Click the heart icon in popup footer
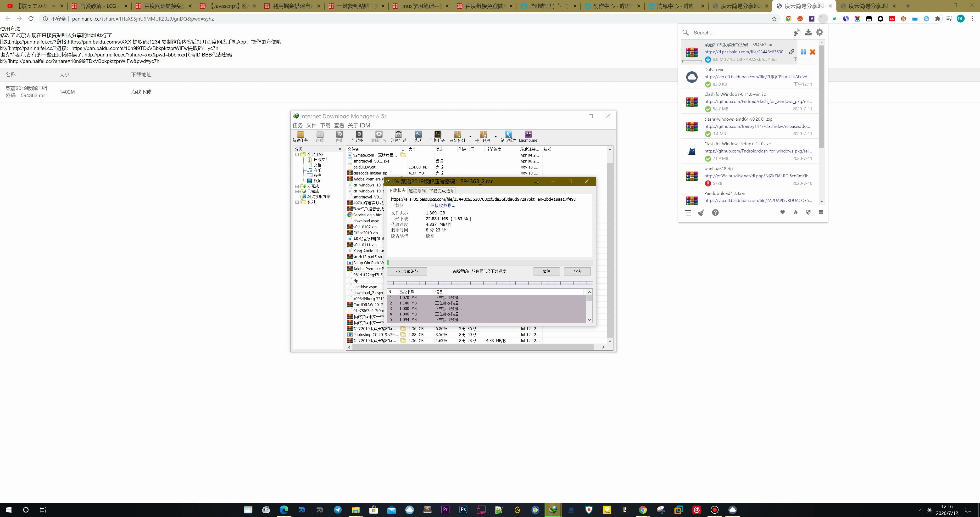Screen dimensions: 980x517 point(783,212)
